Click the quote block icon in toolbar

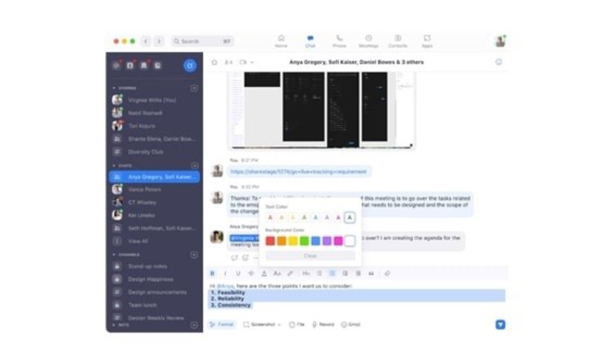[x=371, y=274]
